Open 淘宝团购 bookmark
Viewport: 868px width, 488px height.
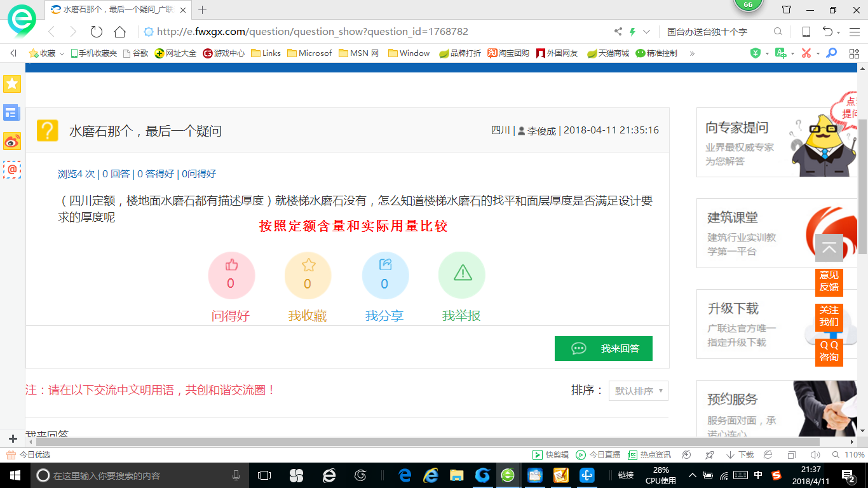508,53
